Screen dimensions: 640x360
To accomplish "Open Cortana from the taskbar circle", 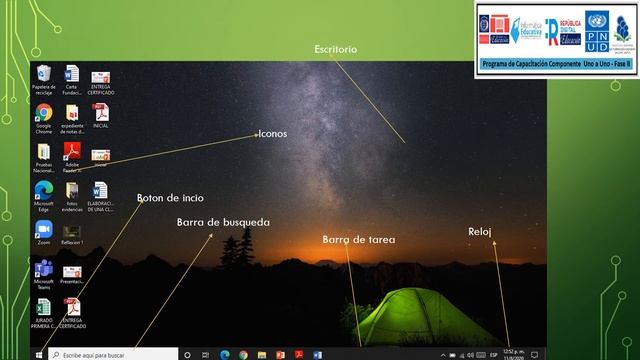I will pyautogui.click(x=187, y=355).
